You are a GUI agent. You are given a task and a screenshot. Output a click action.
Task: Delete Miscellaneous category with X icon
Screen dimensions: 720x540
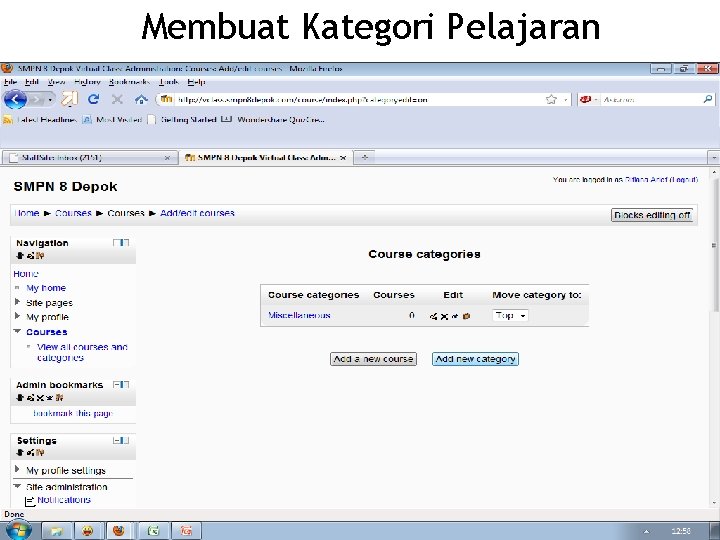click(444, 316)
